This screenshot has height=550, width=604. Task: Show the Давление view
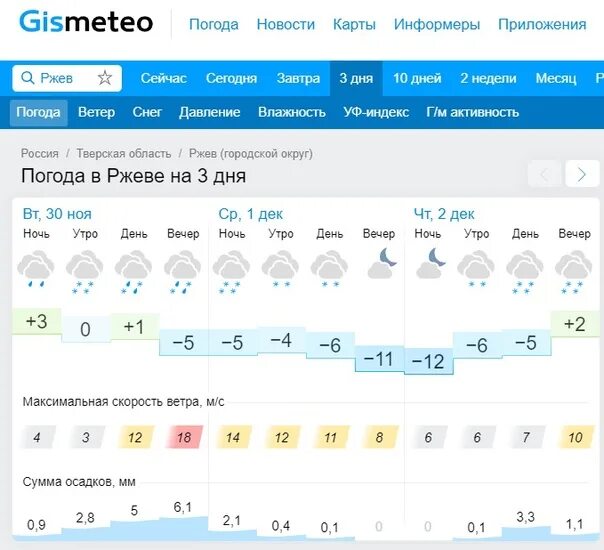pyautogui.click(x=210, y=112)
